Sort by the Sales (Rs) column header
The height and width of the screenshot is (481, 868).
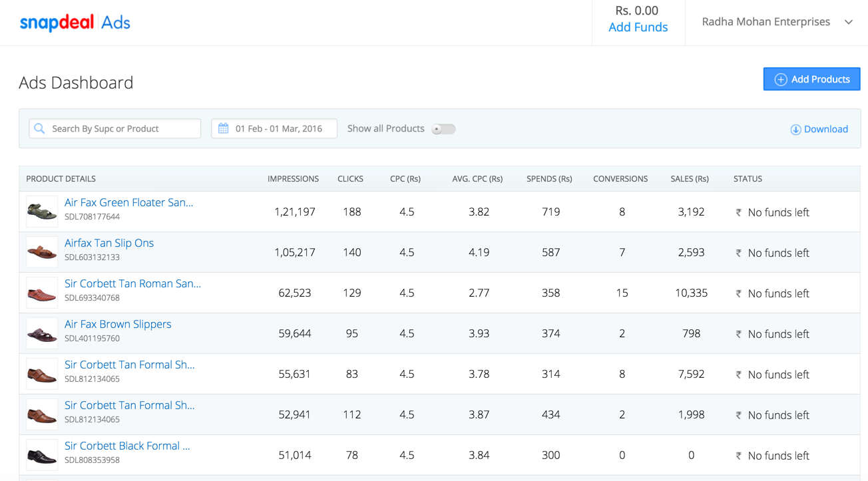click(x=690, y=179)
